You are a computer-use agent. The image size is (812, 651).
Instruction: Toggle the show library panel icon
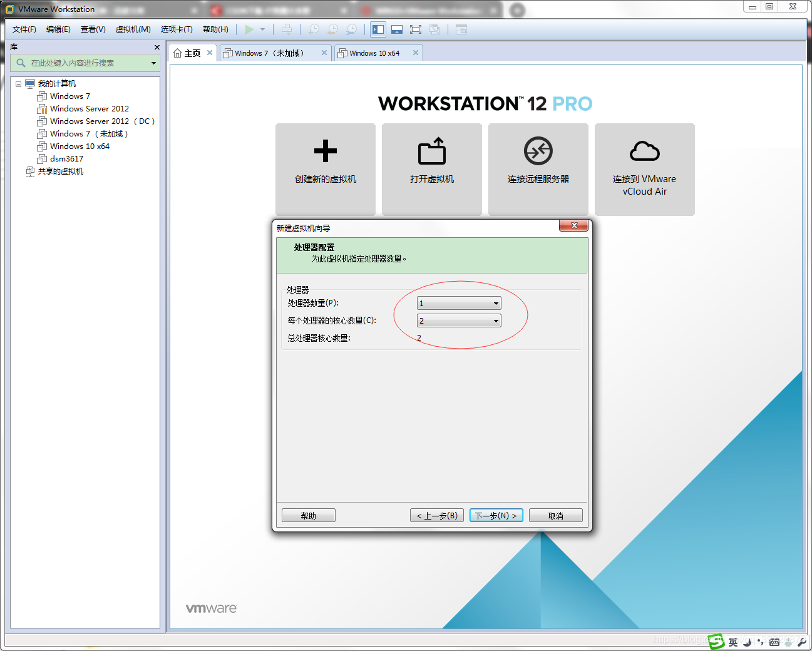(378, 29)
